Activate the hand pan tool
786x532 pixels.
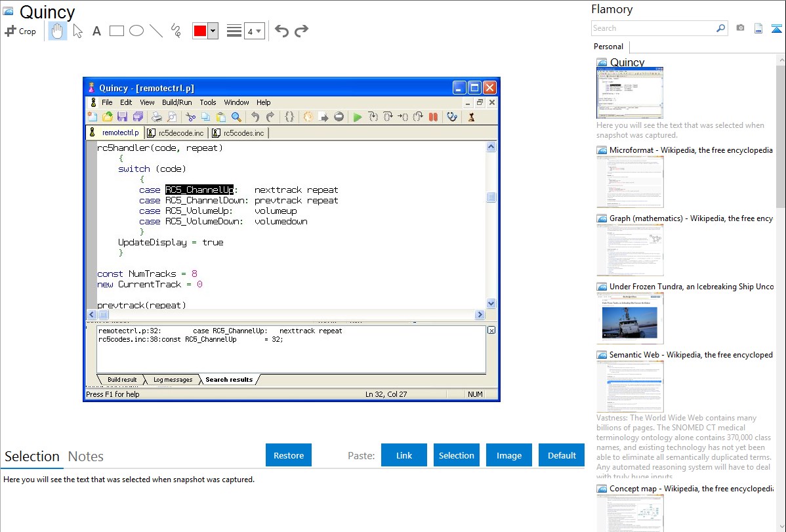coord(58,31)
